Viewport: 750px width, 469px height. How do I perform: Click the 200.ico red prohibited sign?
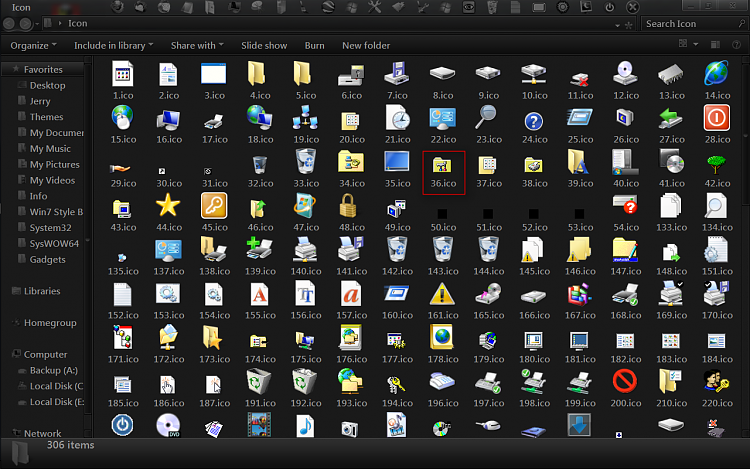(625, 382)
